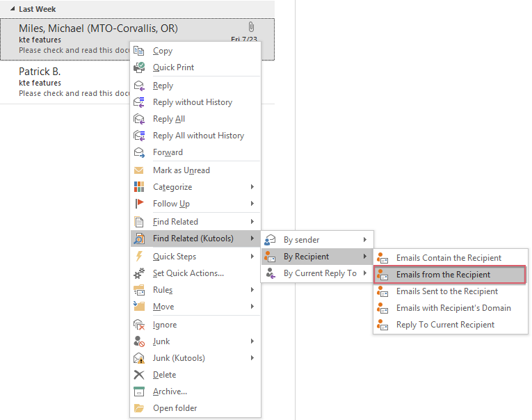Select Reply All without History
Screen dimensions: 532x420
pyautogui.click(x=195, y=136)
